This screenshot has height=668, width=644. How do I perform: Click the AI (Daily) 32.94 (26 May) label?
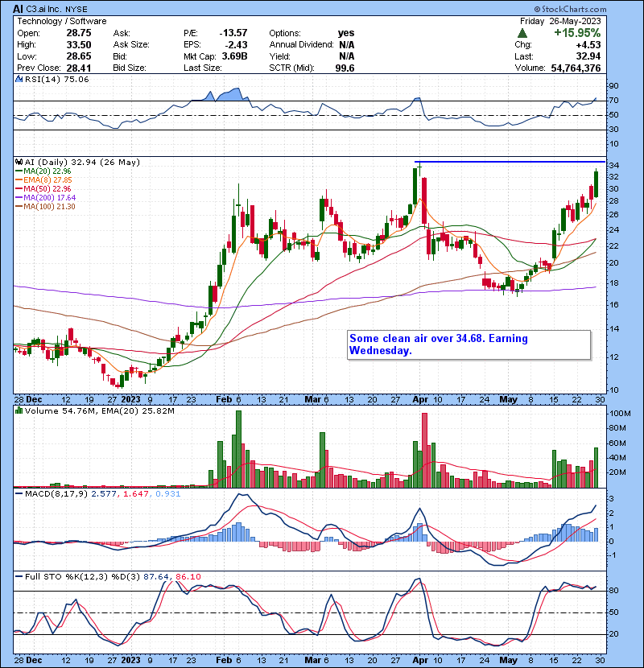(x=82, y=162)
